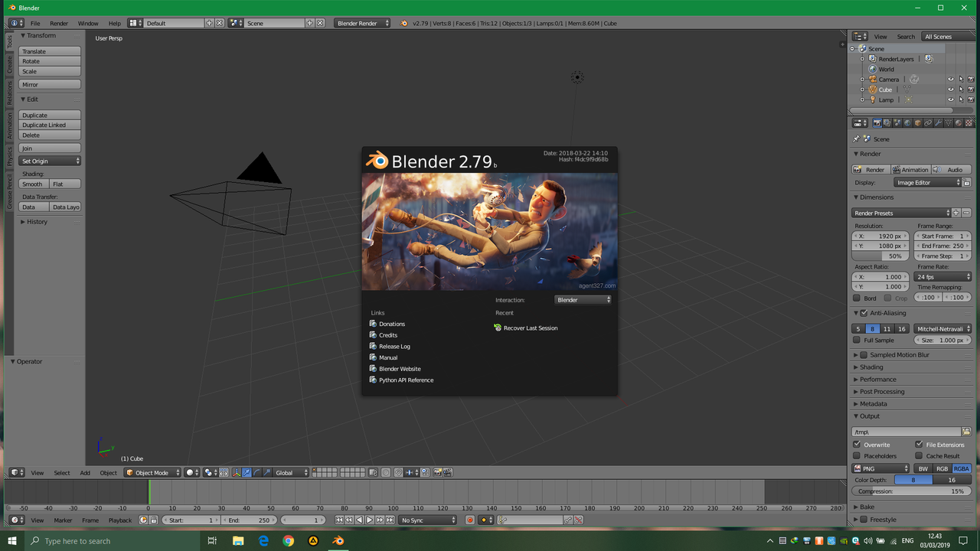
Task: Open the File menu
Action: pyautogui.click(x=35, y=24)
